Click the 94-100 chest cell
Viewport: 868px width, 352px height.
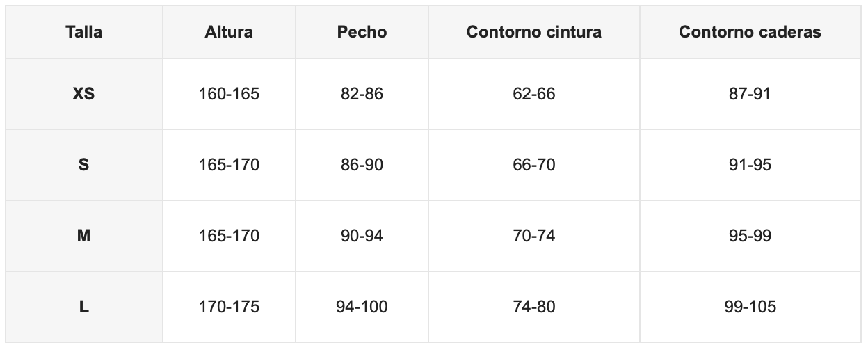362,307
